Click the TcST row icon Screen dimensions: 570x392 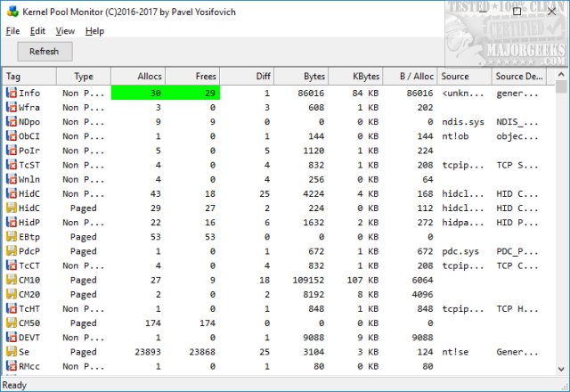pyautogui.click(x=12, y=165)
